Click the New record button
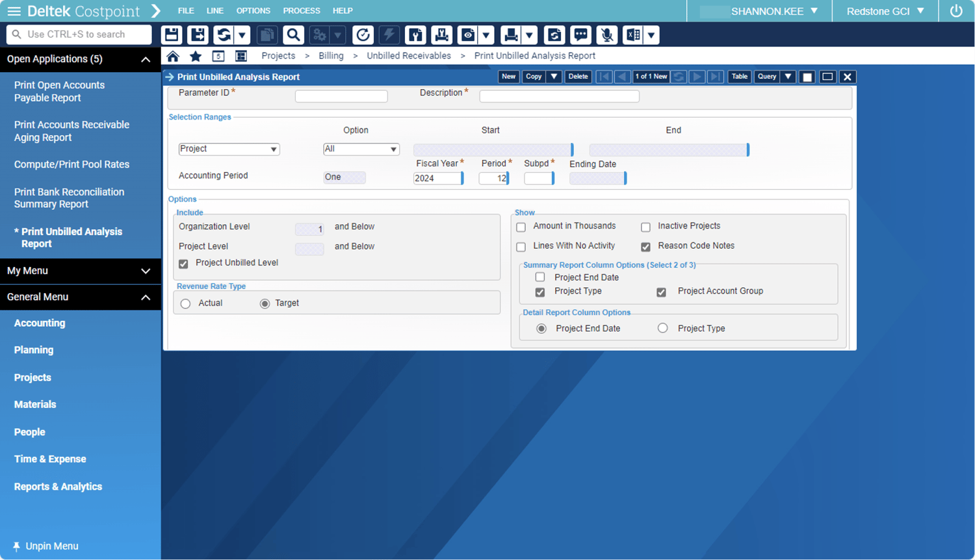975x560 pixels. (508, 77)
